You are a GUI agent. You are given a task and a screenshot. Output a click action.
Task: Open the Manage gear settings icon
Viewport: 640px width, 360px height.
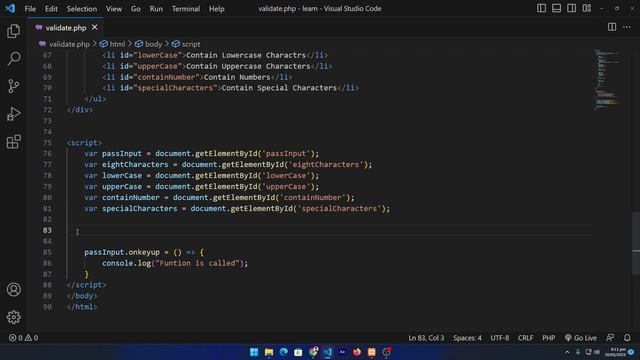coord(13,317)
